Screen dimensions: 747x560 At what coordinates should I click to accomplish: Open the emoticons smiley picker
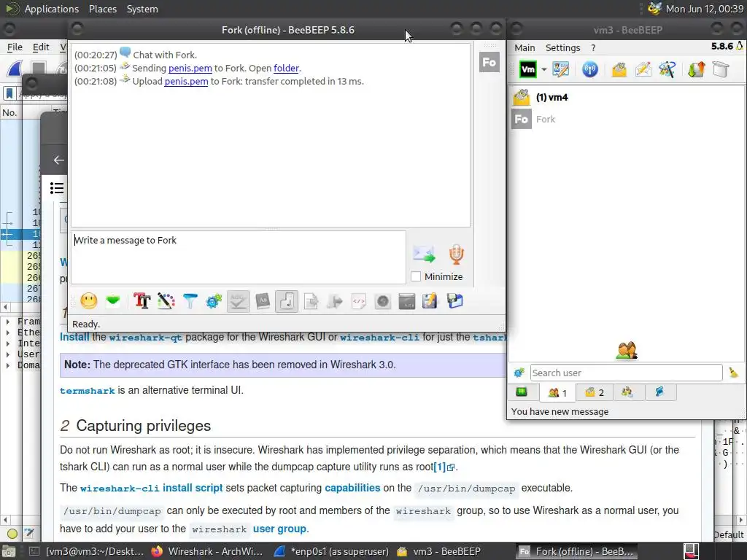(88, 301)
